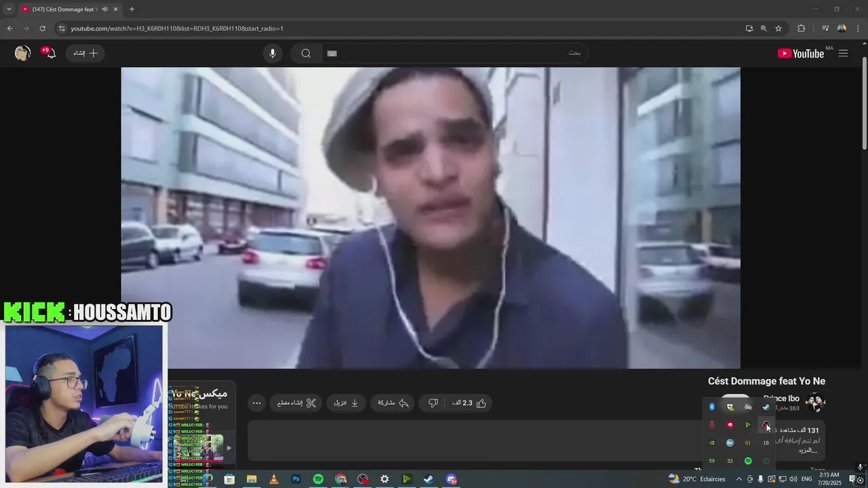Switch to Chrome in taskbar
Image resolution: width=868 pixels, height=488 pixels.
(x=340, y=479)
